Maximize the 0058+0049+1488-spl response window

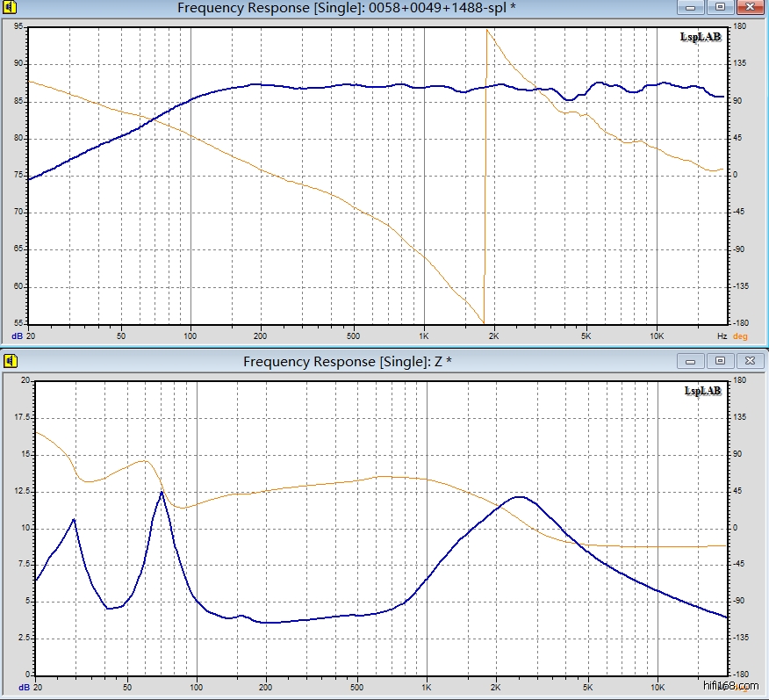[720, 7]
